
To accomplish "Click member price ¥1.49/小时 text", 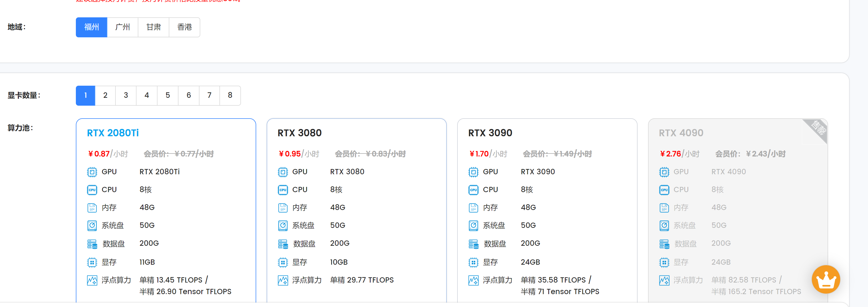I will point(557,154).
